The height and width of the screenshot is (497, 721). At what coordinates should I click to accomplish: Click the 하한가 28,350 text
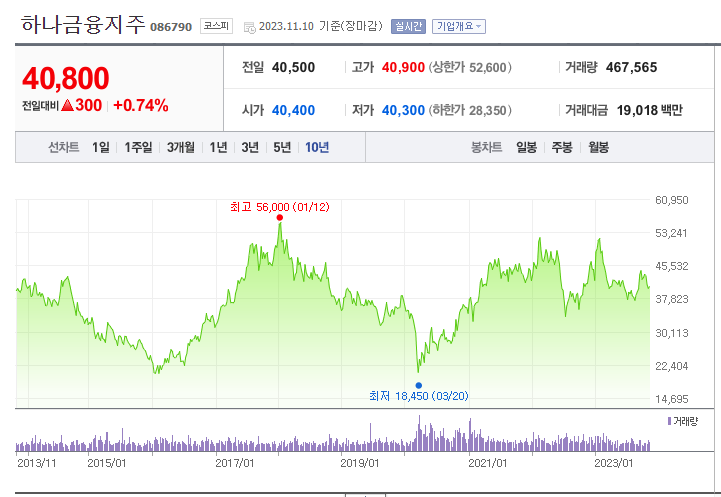point(470,110)
